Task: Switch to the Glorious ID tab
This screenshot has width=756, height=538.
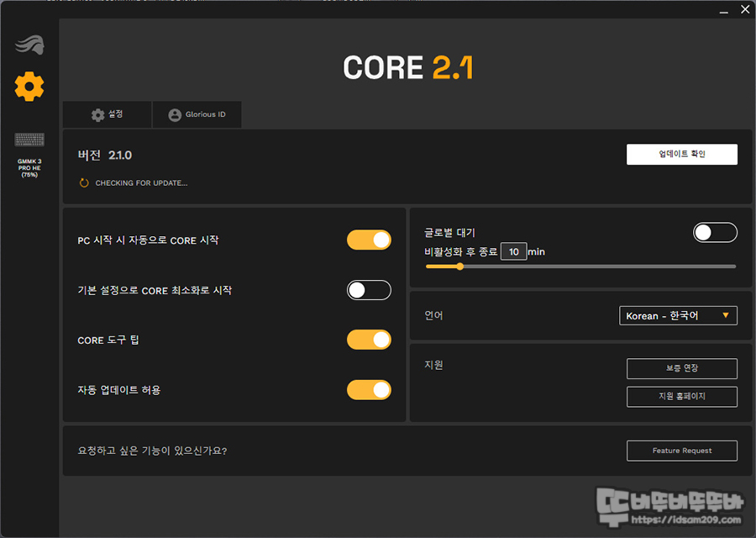Action: click(x=197, y=114)
